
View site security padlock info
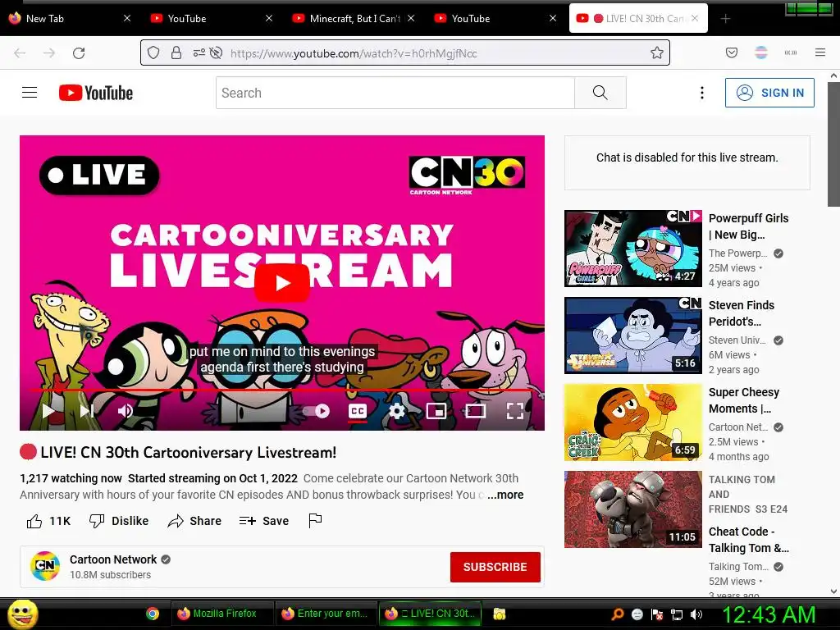(176, 52)
